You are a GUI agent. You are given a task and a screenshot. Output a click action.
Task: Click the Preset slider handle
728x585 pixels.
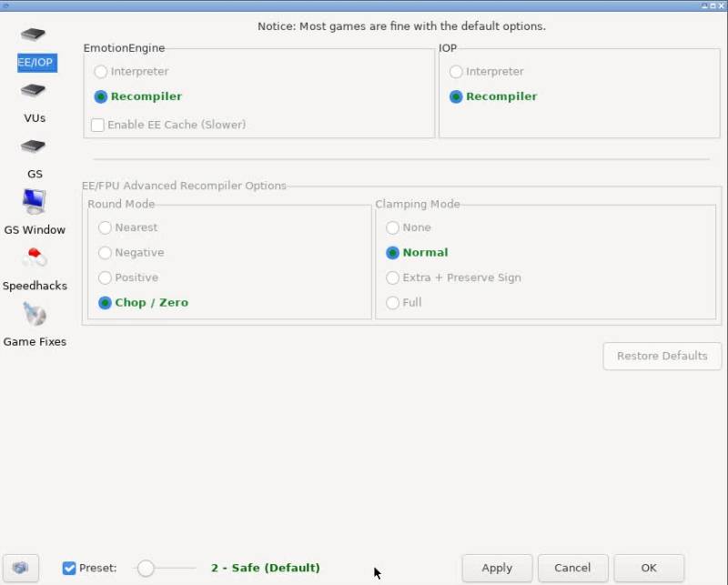(x=146, y=568)
